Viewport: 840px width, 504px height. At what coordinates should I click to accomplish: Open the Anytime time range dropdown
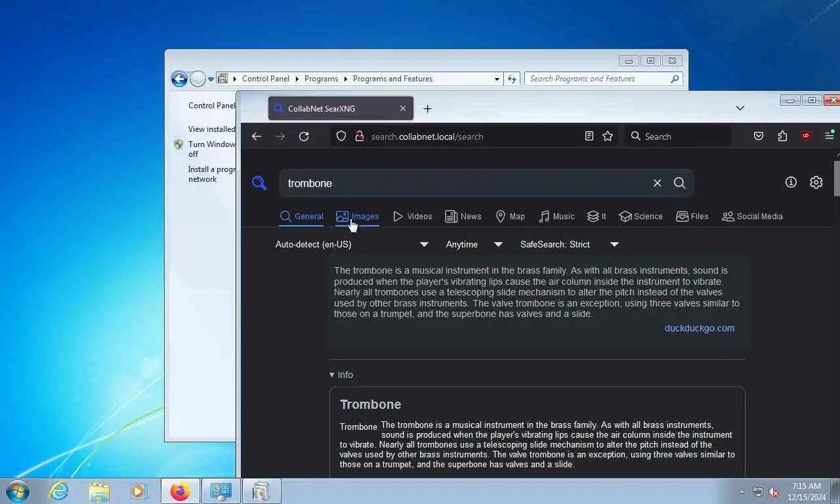tap(474, 244)
